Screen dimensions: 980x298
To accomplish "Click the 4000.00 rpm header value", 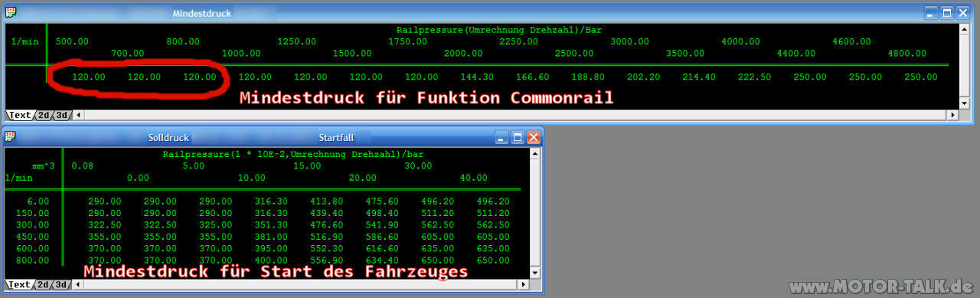I will tap(740, 42).
